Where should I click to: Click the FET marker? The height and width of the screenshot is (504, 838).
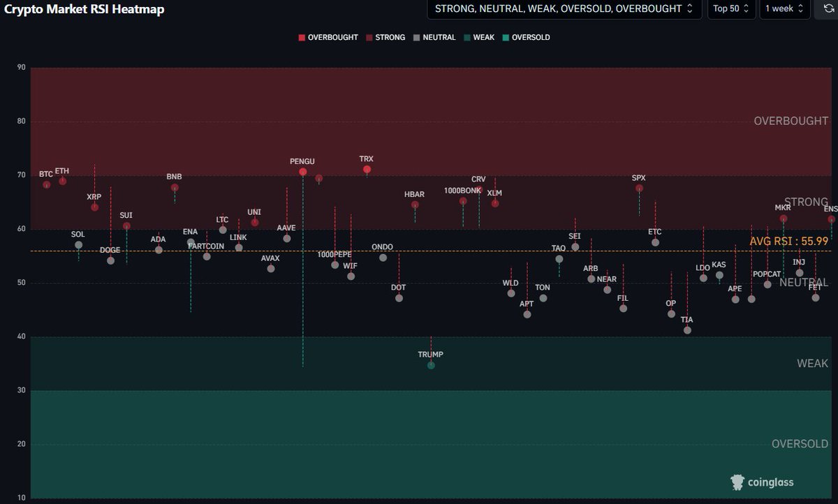coord(816,298)
